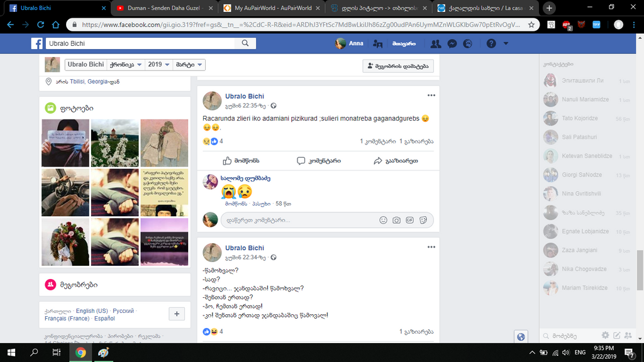Viewport: 644px width, 362px height.
Task: Switch language to Русский
Action: [123, 310]
